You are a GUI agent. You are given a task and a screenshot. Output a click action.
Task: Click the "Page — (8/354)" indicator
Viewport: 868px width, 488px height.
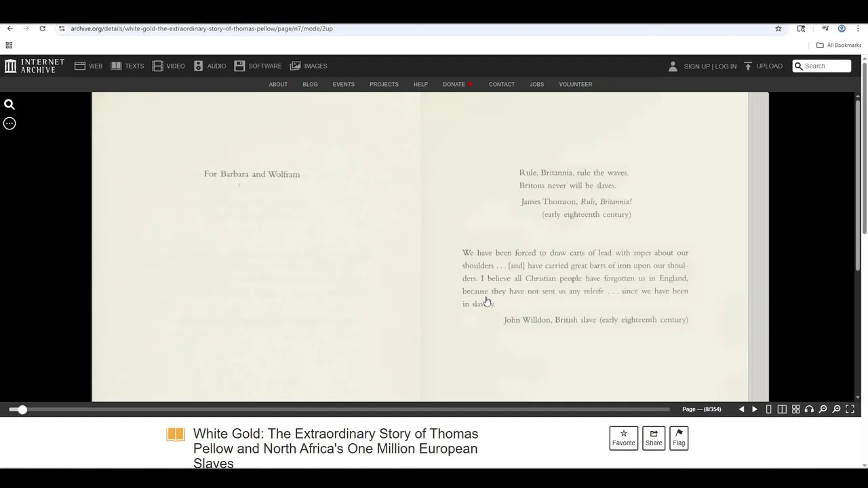click(701, 409)
